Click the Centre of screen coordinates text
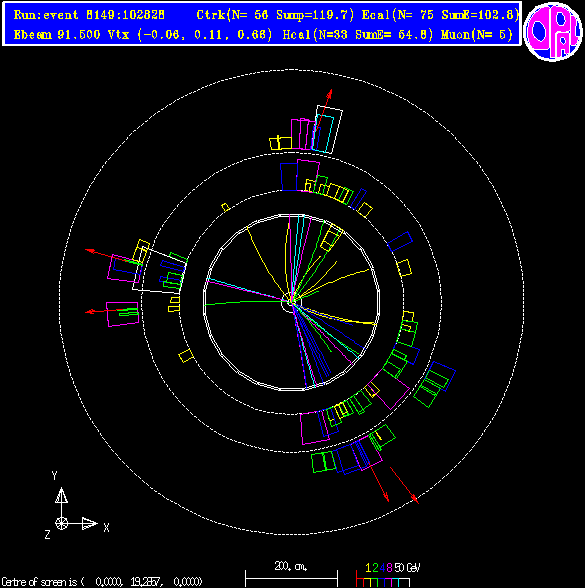Viewport: 585px width, 588px height. coord(102,582)
